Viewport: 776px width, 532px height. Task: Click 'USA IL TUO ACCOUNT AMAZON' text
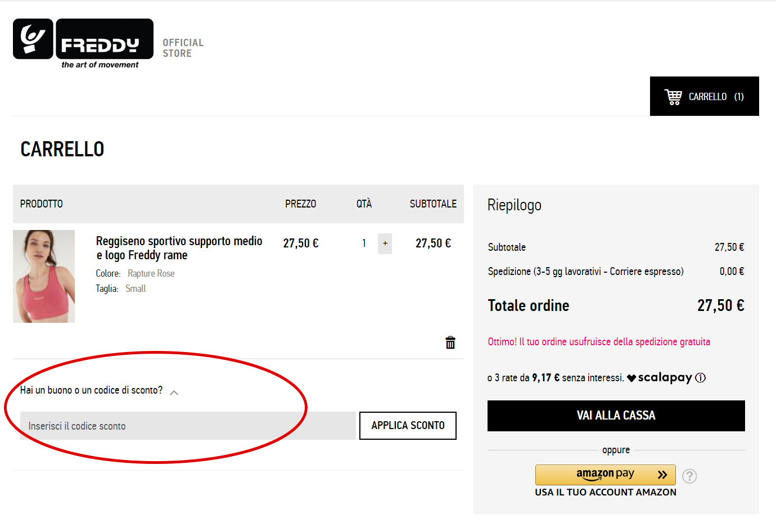pos(605,492)
